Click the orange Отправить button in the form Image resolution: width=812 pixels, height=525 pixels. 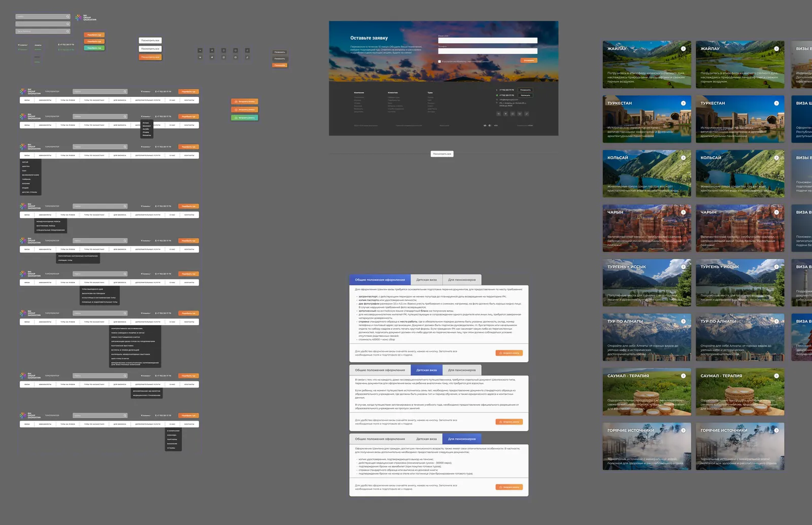pyautogui.click(x=529, y=60)
